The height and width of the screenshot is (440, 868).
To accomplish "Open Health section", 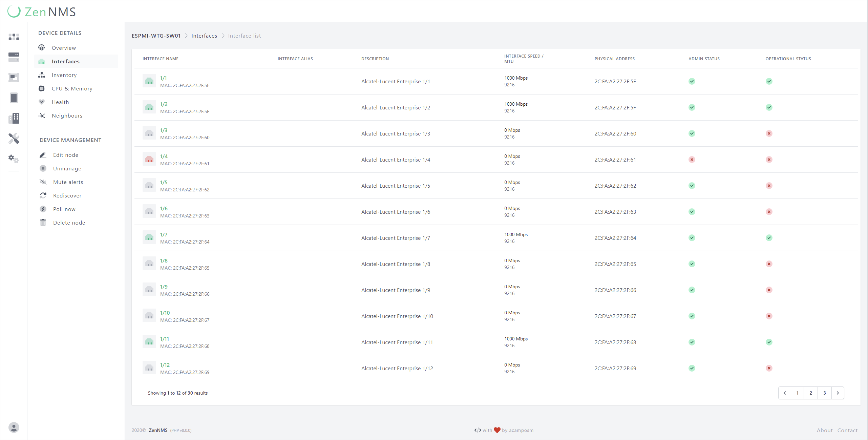I will click(x=60, y=102).
